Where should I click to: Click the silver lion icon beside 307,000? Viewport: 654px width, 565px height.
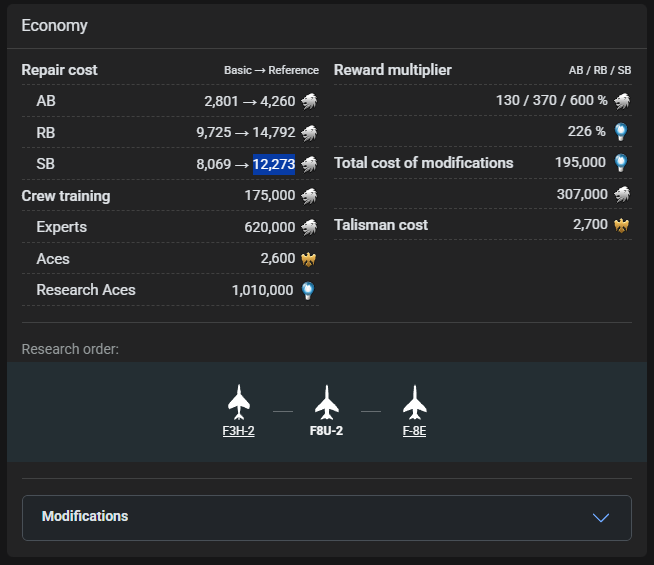[622, 194]
